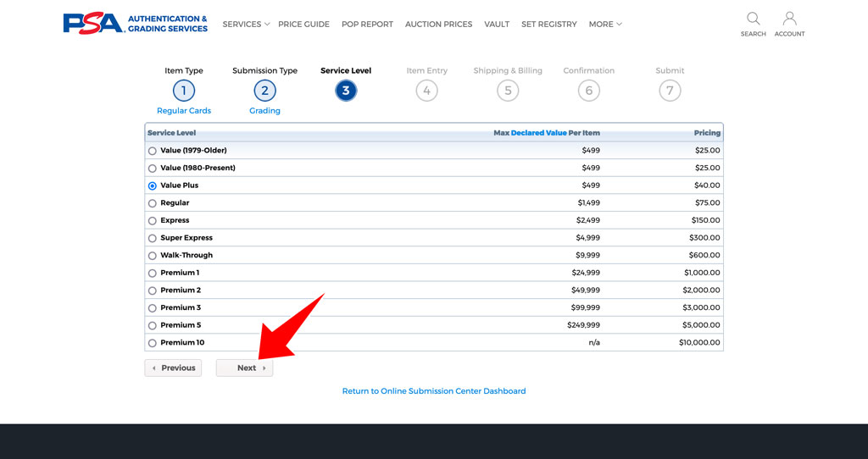Image resolution: width=868 pixels, height=459 pixels.
Task: Click the $99,999 Premium 3 max value
Action: (x=586, y=307)
